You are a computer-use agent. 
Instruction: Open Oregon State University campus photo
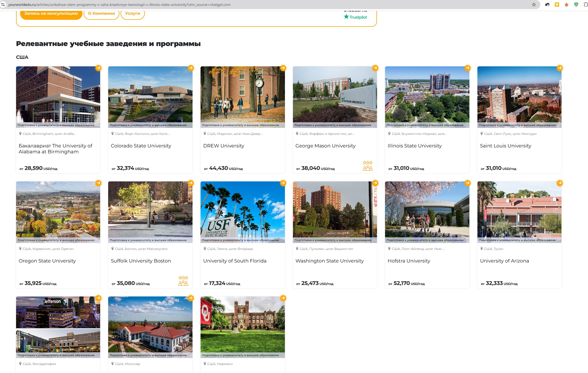tap(58, 209)
